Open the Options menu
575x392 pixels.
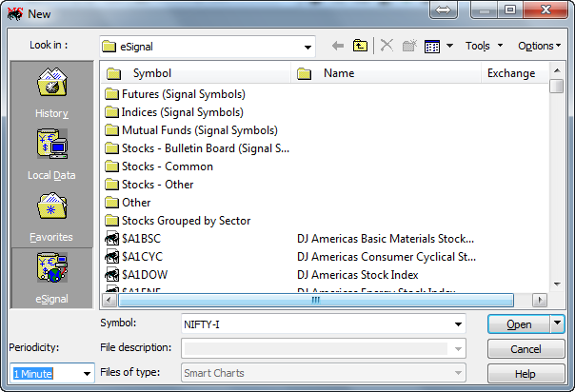(x=540, y=46)
